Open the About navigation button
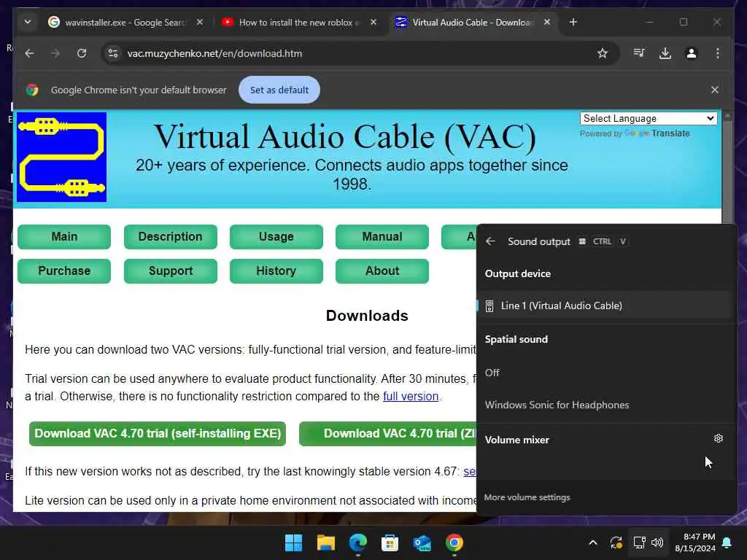 [382, 271]
